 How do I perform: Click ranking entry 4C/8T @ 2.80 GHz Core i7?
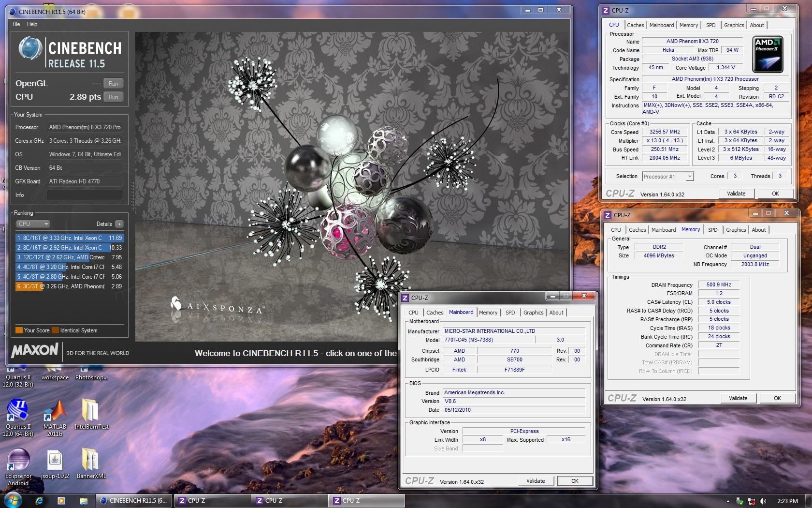click(70, 277)
